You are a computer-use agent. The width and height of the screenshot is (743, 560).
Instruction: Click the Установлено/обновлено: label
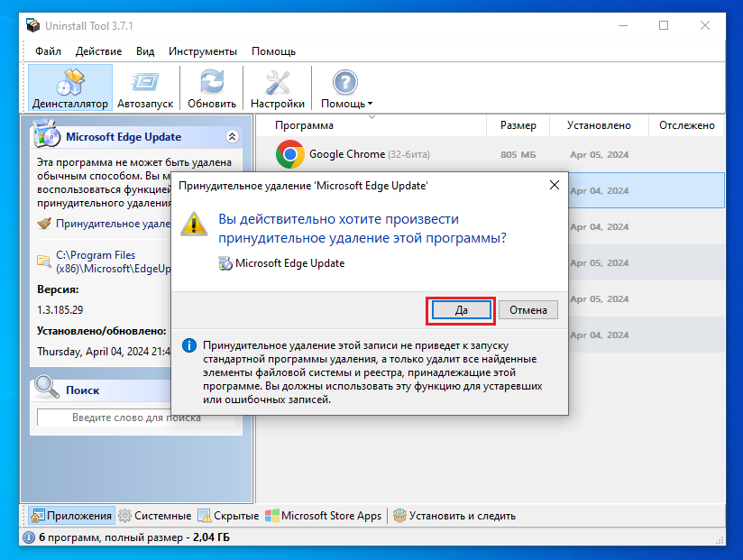(x=101, y=331)
